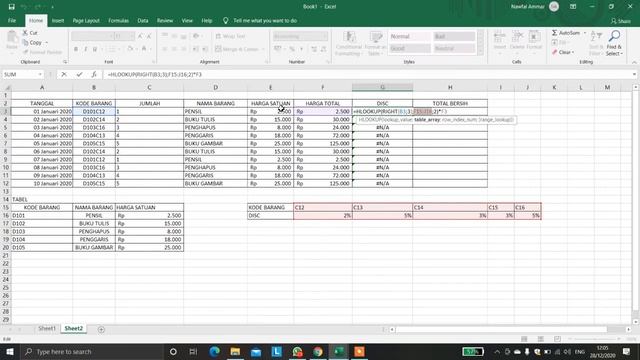
Task: Switch to the Review ribbon tab
Action: tap(165, 20)
